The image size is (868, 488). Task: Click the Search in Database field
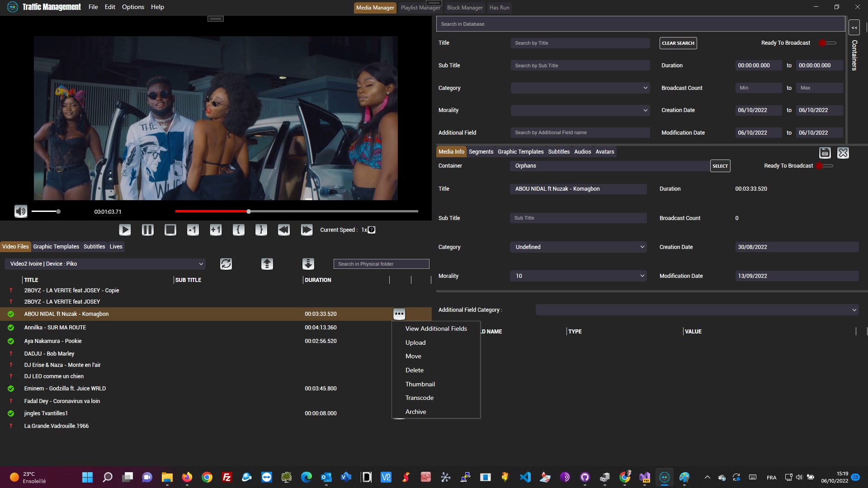pyautogui.click(x=640, y=24)
